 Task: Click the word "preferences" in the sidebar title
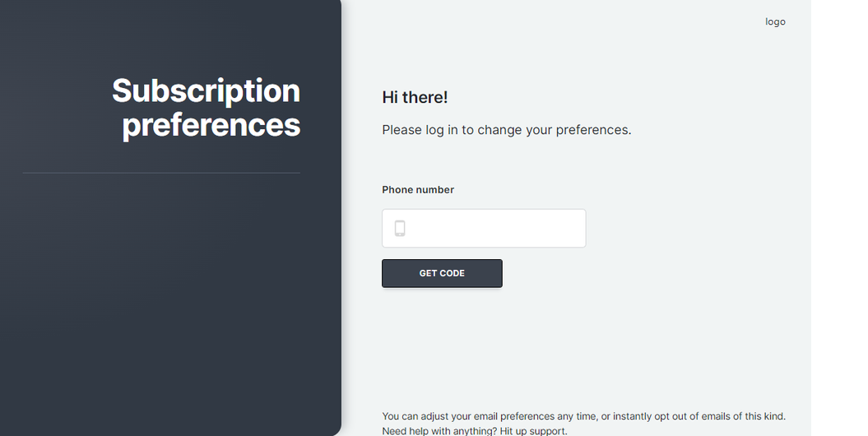211,125
